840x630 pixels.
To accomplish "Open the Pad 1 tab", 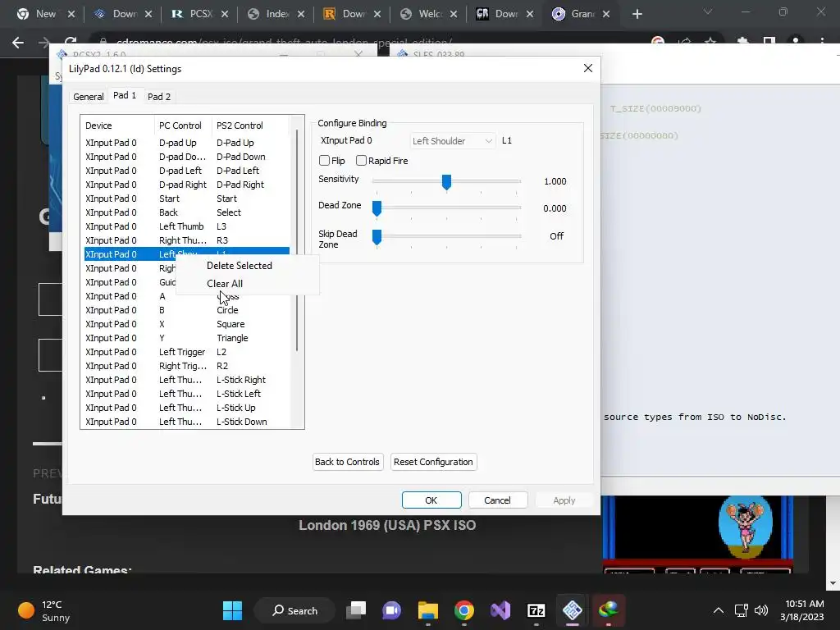I will 125,95.
